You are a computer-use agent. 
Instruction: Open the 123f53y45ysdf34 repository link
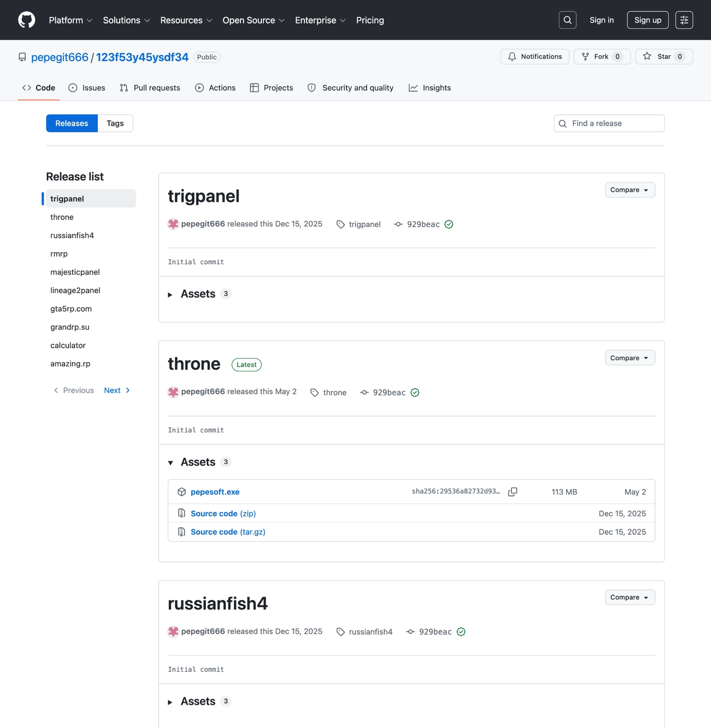[x=142, y=57]
